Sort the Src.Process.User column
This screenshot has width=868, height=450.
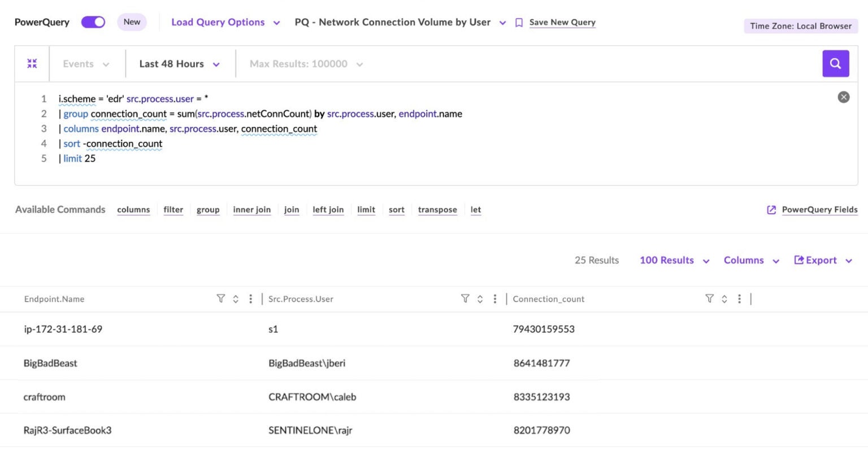coord(480,298)
